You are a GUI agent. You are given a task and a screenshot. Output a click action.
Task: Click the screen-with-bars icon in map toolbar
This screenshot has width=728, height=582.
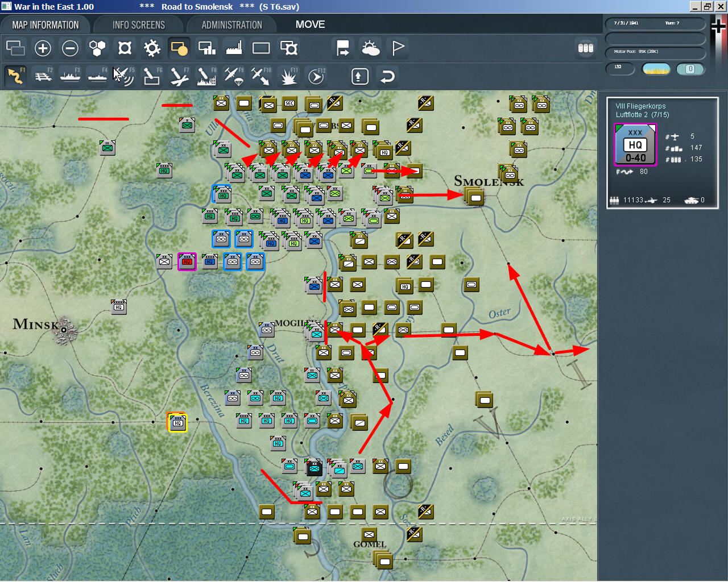coord(206,48)
